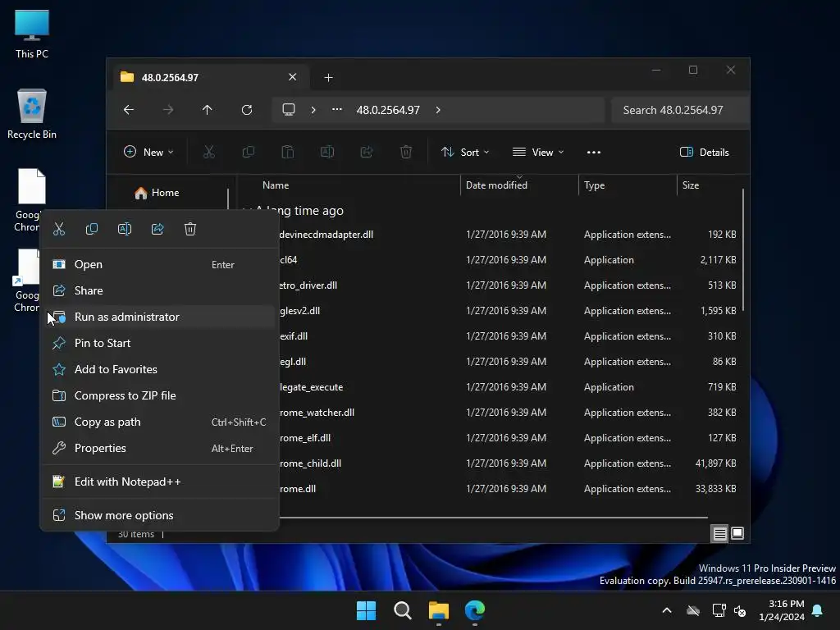The image size is (840, 630).
Task: Open new tab with plus button
Action: point(328,78)
